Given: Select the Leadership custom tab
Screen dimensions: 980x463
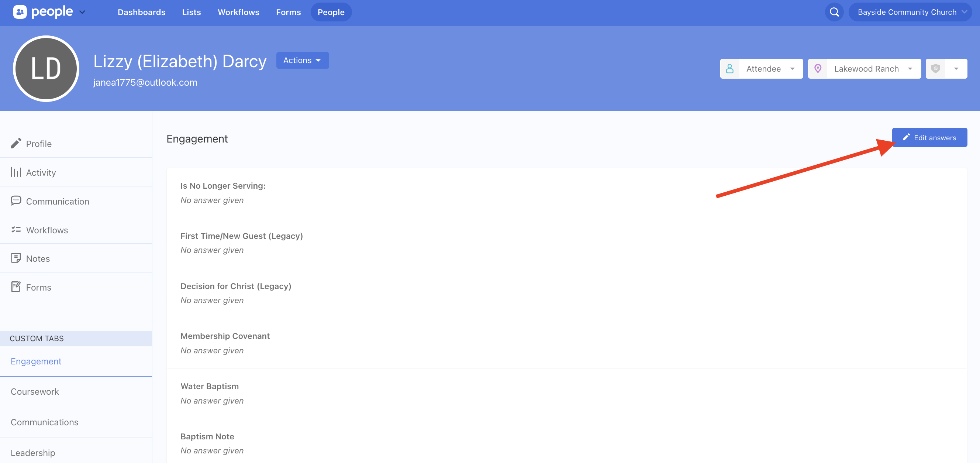Looking at the screenshot, I should pyautogui.click(x=33, y=453).
